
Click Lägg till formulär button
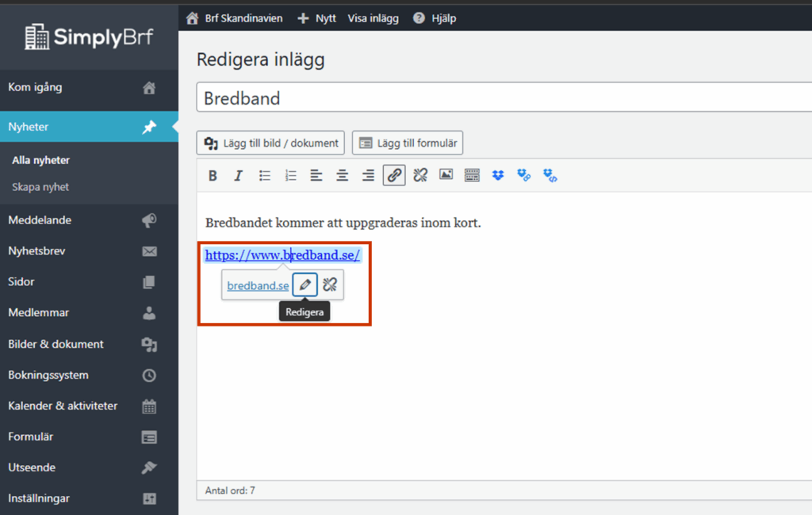[408, 143]
